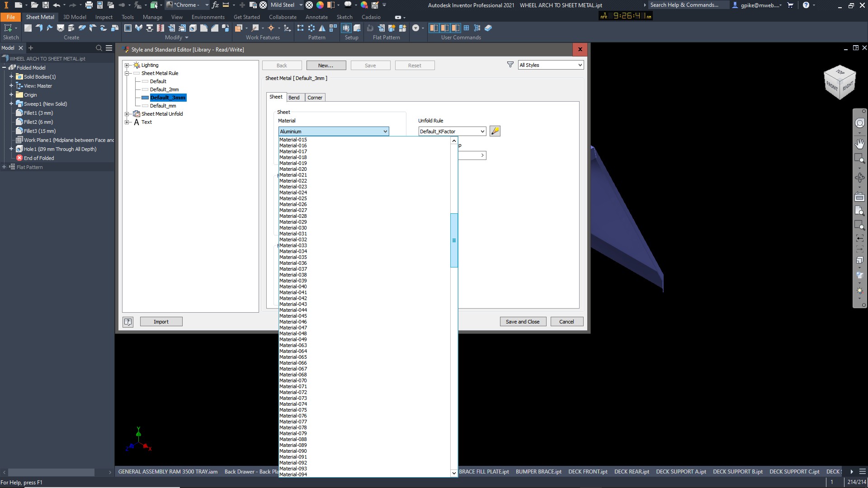868x488 pixels.
Task: Click the New... button
Action: pyautogui.click(x=326, y=66)
